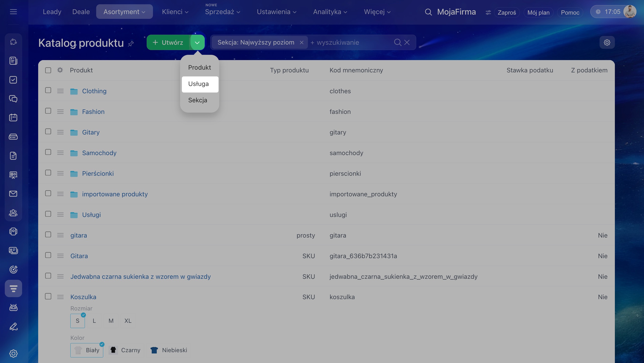Open the Analityka dropdown
The image size is (644, 363).
[x=330, y=12]
